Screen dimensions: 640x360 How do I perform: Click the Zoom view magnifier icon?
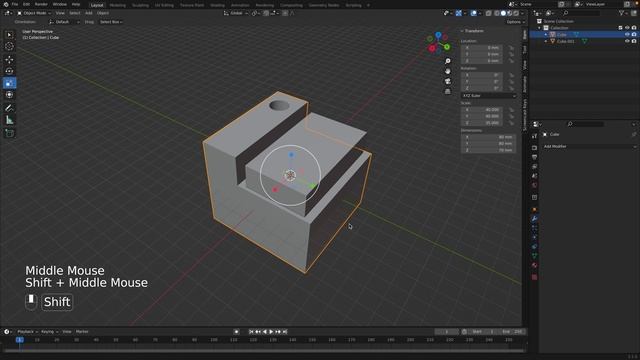point(448,61)
